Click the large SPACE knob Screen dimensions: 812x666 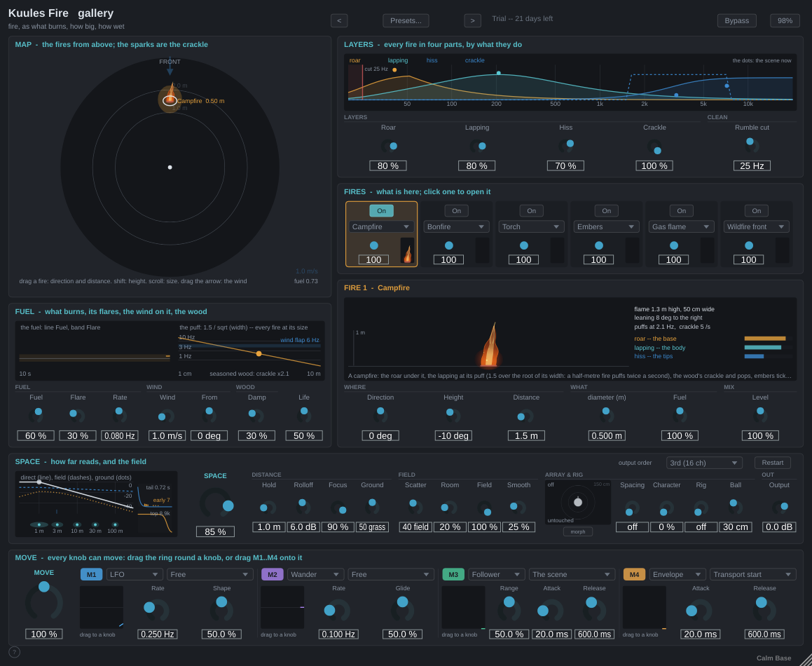[215, 503]
